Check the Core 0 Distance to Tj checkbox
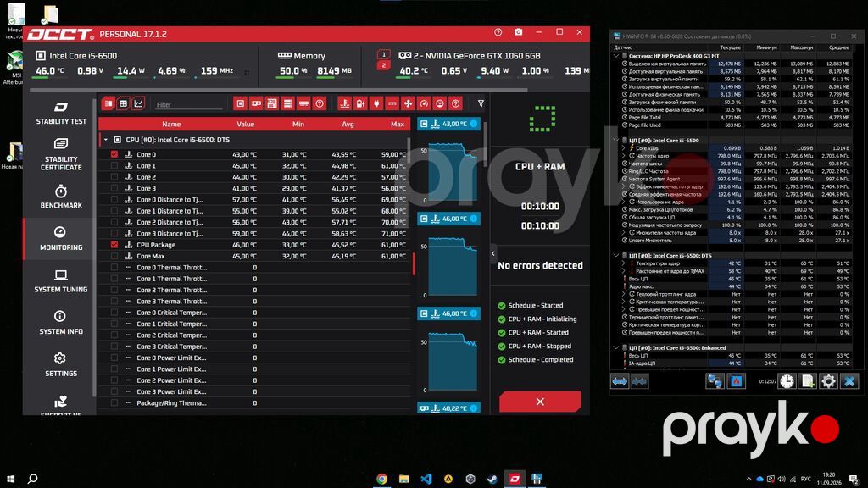Screen dimensions: 868x488 coord(114,200)
